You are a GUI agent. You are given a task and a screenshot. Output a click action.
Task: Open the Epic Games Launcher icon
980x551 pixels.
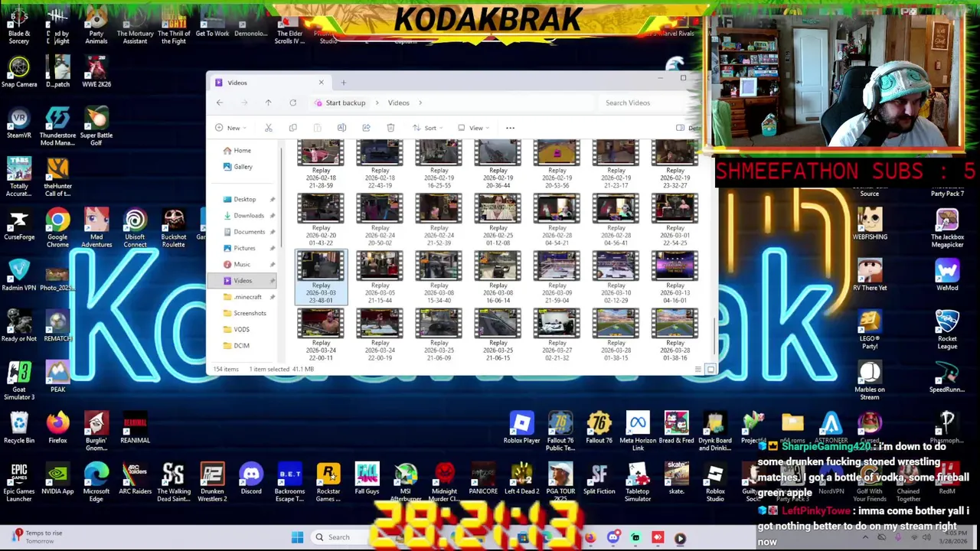pos(19,484)
